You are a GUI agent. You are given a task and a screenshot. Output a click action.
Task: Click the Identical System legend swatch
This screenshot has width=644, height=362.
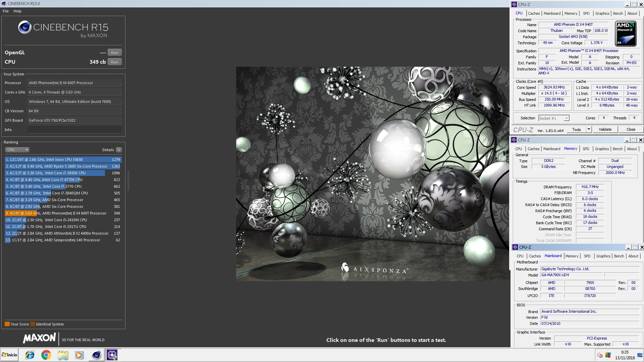click(33, 324)
